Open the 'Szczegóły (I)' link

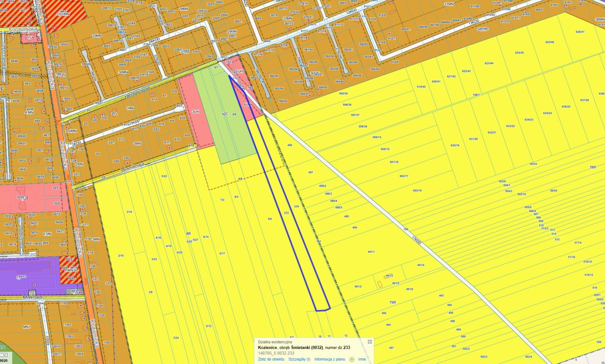pyautogui.click(x=300, y=359)
